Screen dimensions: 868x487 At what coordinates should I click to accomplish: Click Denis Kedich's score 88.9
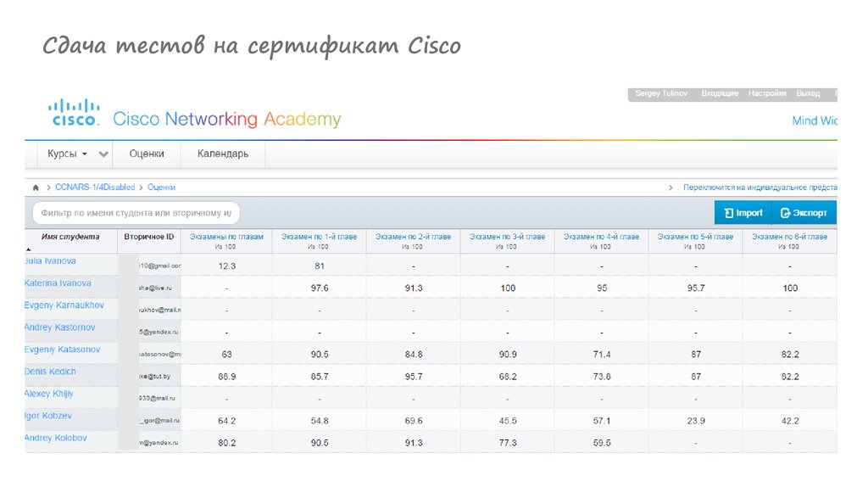click(227, 377)
